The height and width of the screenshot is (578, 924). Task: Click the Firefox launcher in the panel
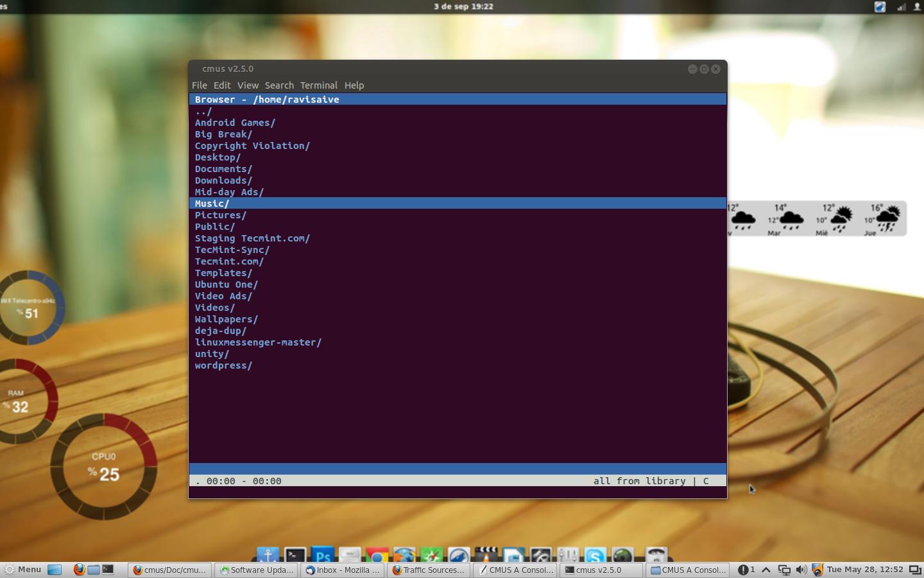pos(79,570)
